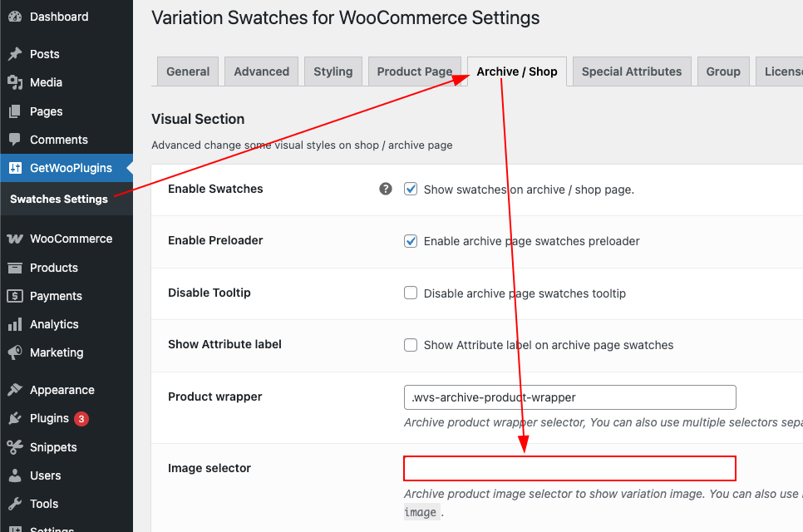Switch to the Styling tab
Image resolution: width=803 pixels, height=532 pixels.
click(333, 71)
